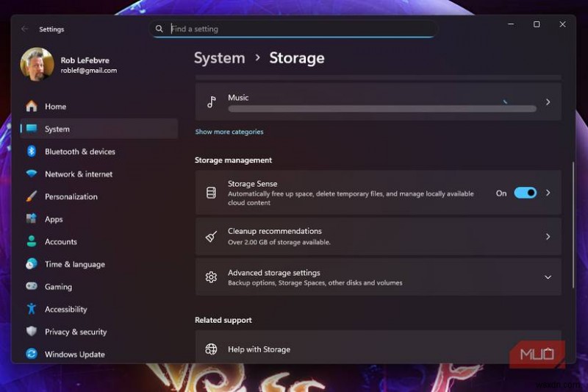
Task: Close the Settings window
Action: pos(562,24)
